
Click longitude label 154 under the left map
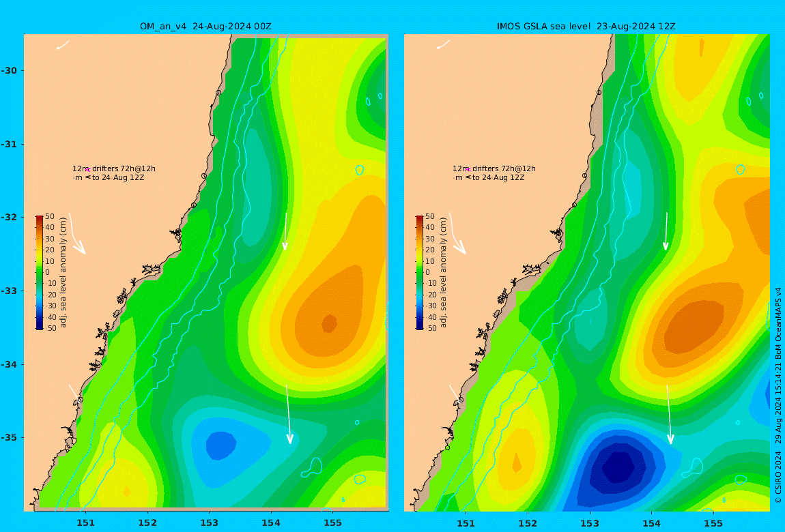271,523
